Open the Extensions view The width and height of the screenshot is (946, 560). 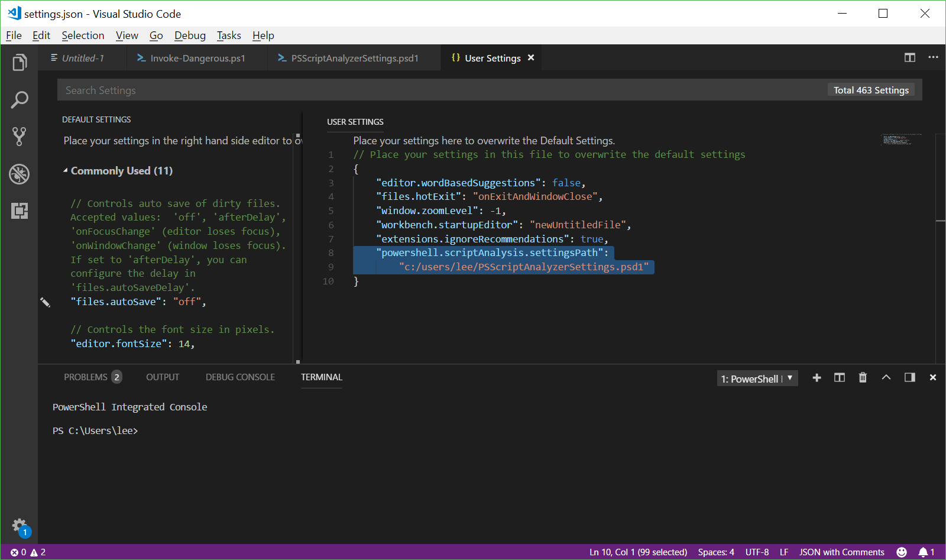20,211
